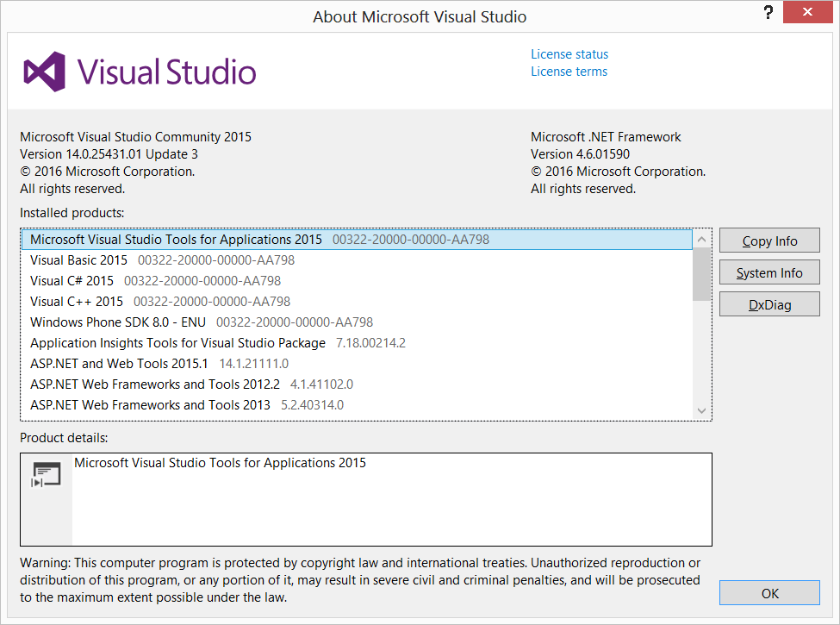Click the installed products scroll down arrow

(x=701, y=410)
